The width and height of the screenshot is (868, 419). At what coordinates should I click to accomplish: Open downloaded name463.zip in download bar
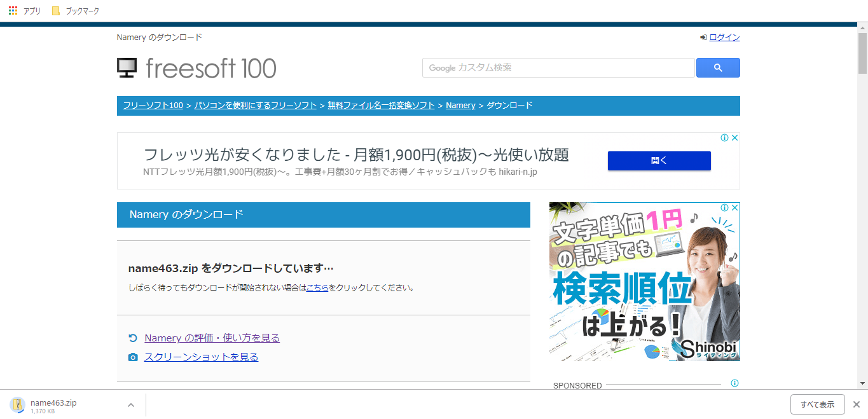53,403
